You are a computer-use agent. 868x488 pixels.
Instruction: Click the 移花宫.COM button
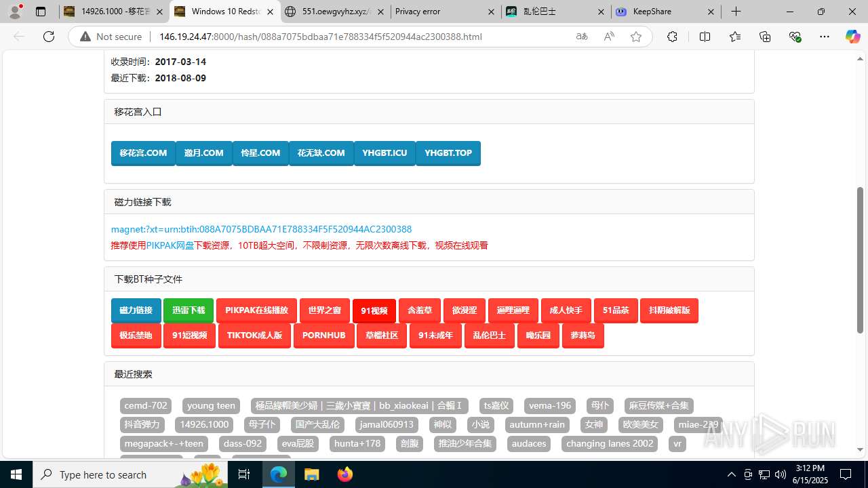(x=143, y=153)
